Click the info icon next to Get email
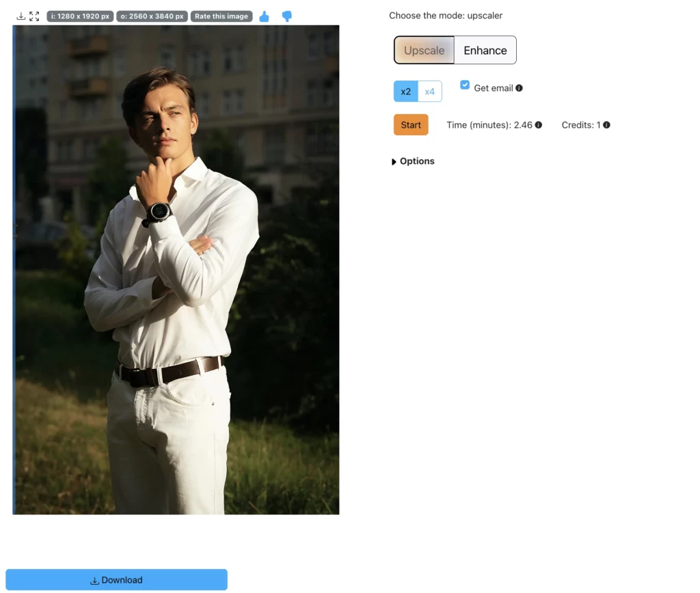Image resolution: width=700 pixels, height=593 pixels. 520,87
